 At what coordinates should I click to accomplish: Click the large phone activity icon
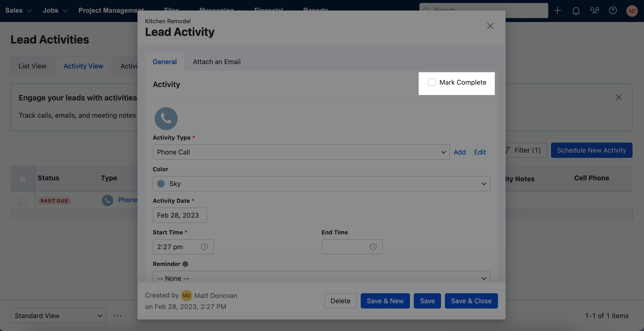[x=166, y=119]
